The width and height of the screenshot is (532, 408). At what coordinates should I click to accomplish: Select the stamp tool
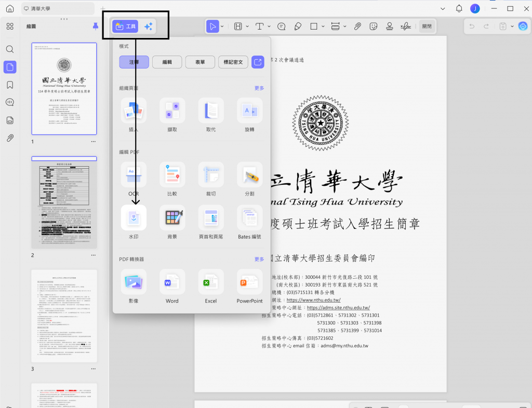click(390, 26)
